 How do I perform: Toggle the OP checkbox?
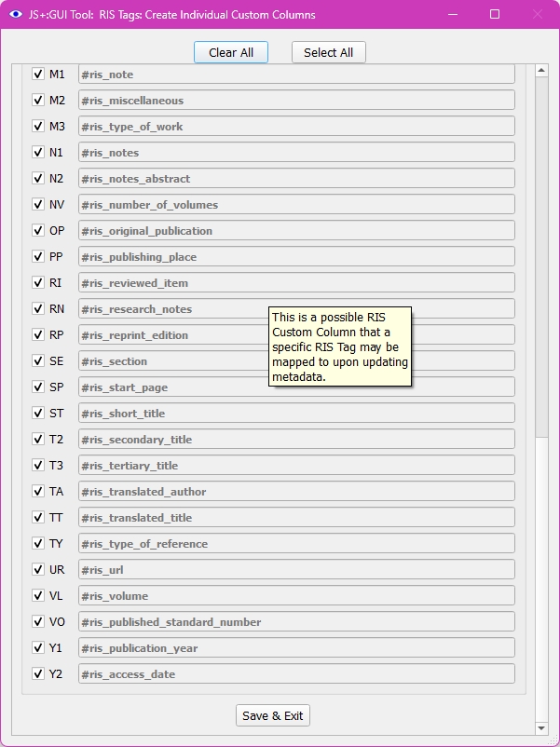click(x=38, y=231)
